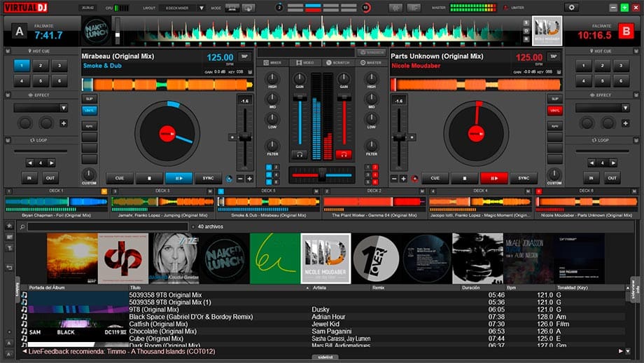This screenshot has width=644, height=363.
Task: Click the left loop size decrease arrow
Action: 30,163
